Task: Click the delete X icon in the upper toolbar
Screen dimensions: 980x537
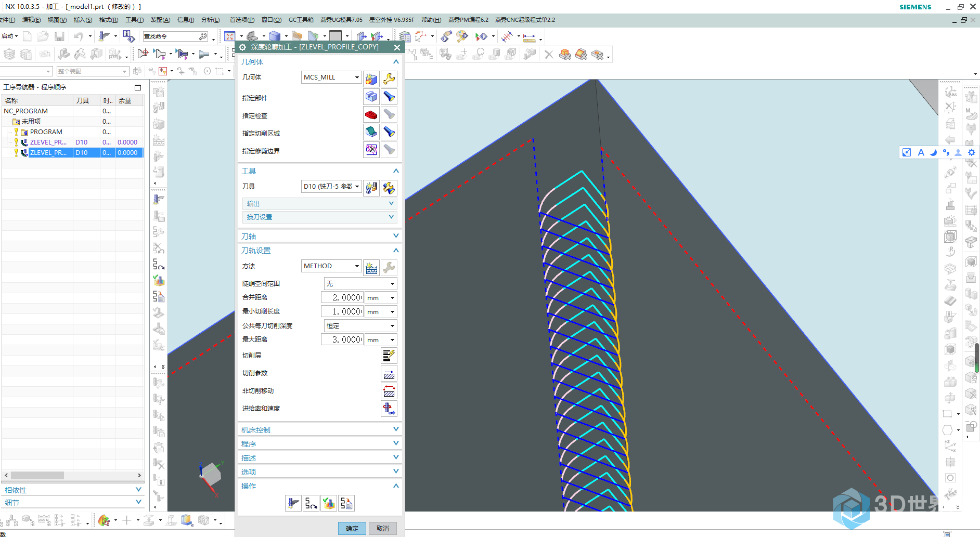Action: (549, 55)
